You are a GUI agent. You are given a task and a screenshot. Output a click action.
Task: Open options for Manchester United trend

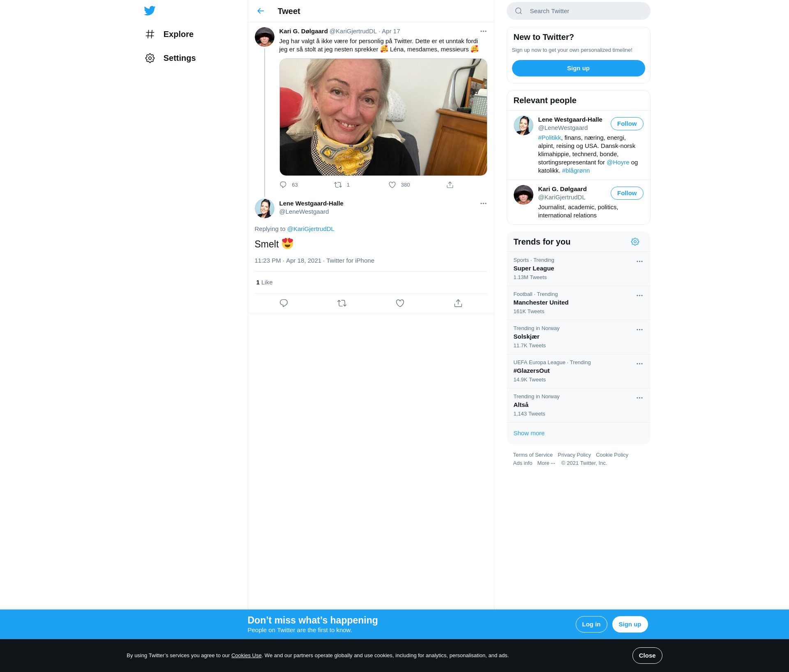point(639,296)
